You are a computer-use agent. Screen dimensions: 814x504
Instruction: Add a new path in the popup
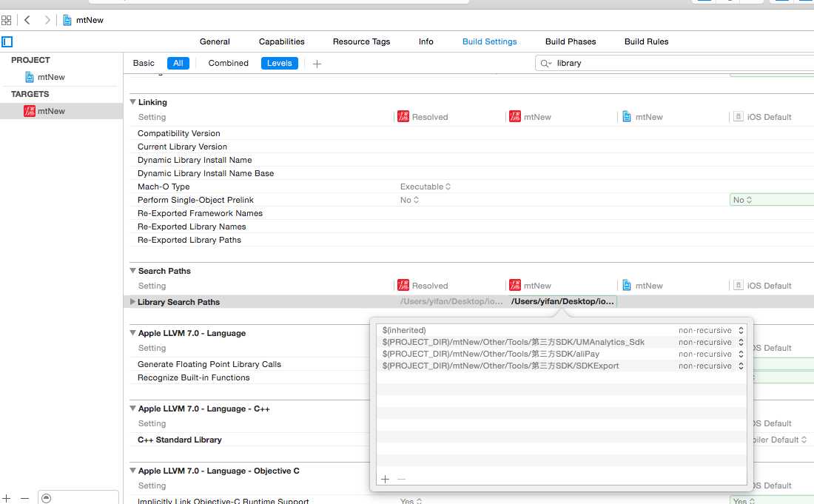pos(386,479)
